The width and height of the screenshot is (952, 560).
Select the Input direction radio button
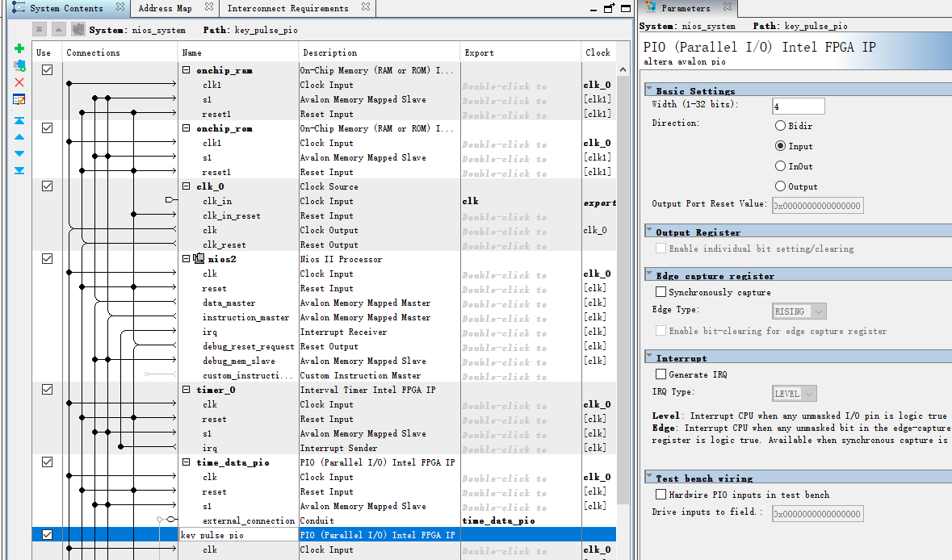[x=780, y=146]
